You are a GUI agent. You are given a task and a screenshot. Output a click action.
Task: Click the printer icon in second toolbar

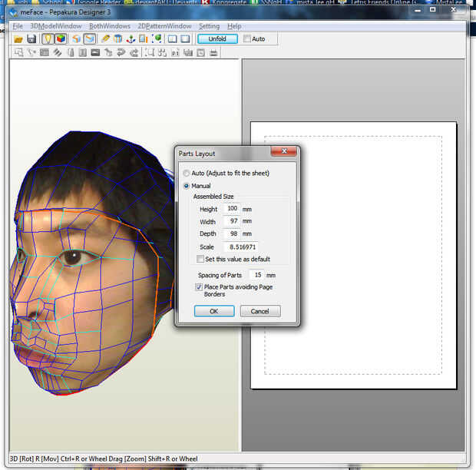pyautogui.click(x=213, y=53)
